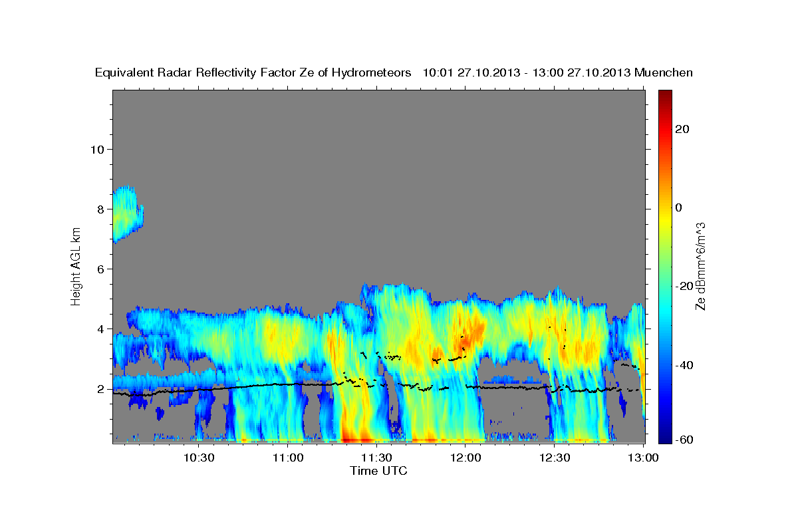The height and width of the screenshot is (532, 798).
Task: Click the 'Height AGL km' axis label
Action: (x=76, y=266)
